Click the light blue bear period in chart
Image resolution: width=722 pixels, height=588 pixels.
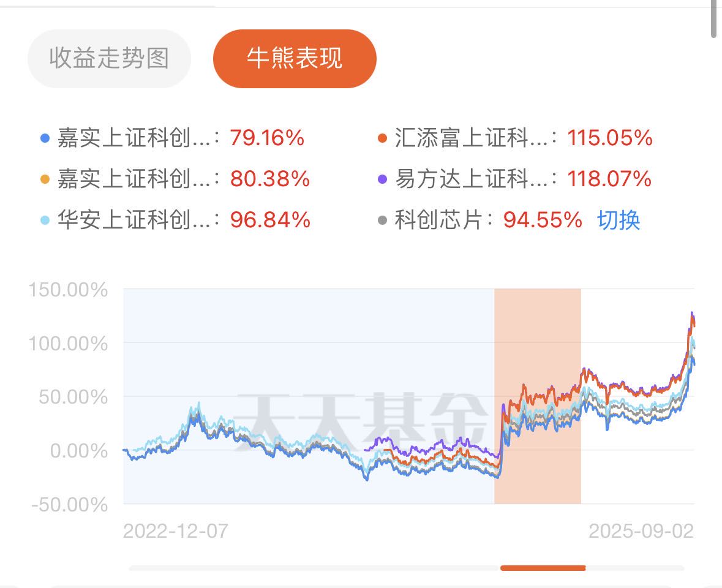(x=309, y=396)
